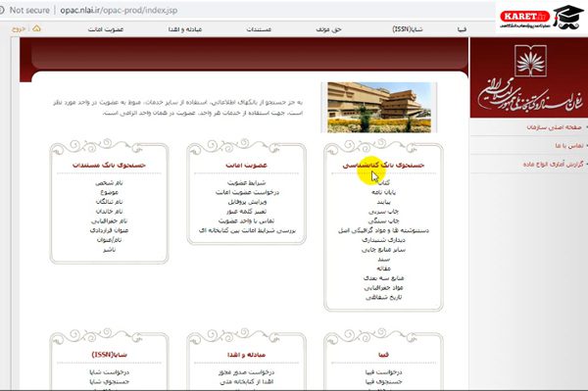This screenshot has width=588, height=391.
Task: Open درخواست عضویت امانت link
Action: point(247,192)
